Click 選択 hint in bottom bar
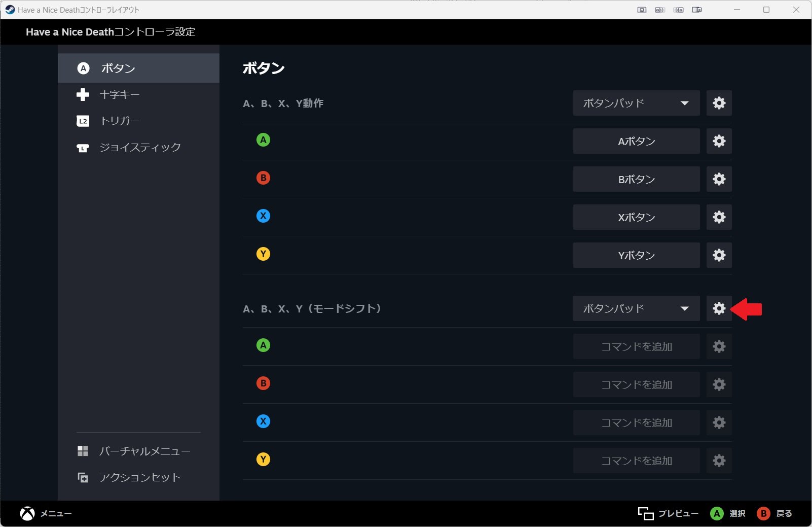Image resolution: width=812 pixels, height=527 pixels. pos(728,514)
